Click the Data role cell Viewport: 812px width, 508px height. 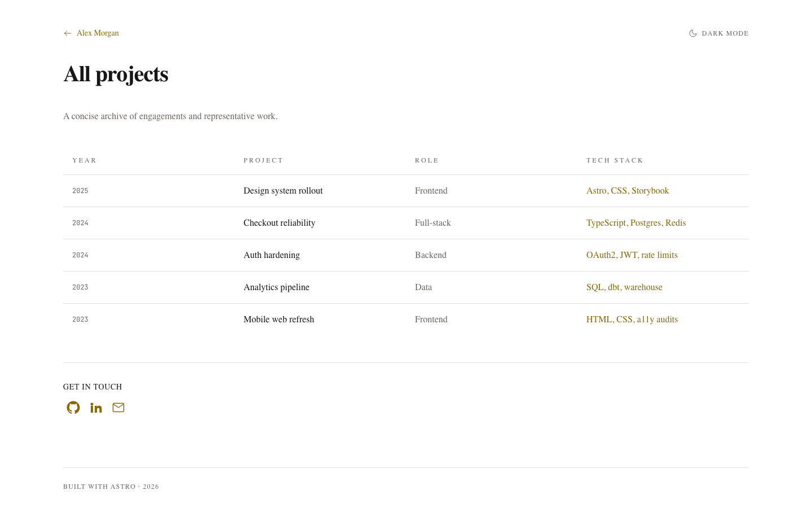[x=423, y=287]
